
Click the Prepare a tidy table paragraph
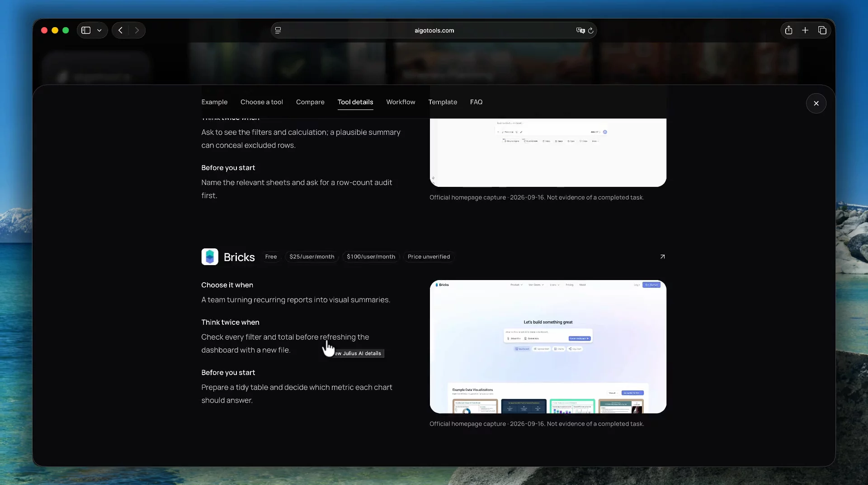[297, 394]
